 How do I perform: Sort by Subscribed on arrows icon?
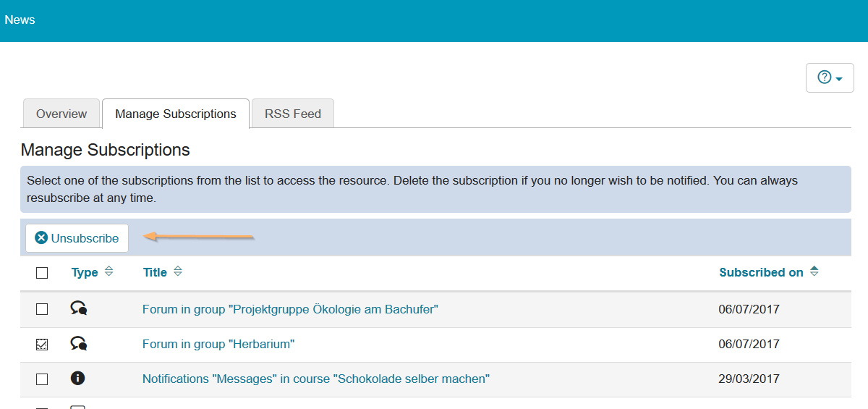click(814, 272)
